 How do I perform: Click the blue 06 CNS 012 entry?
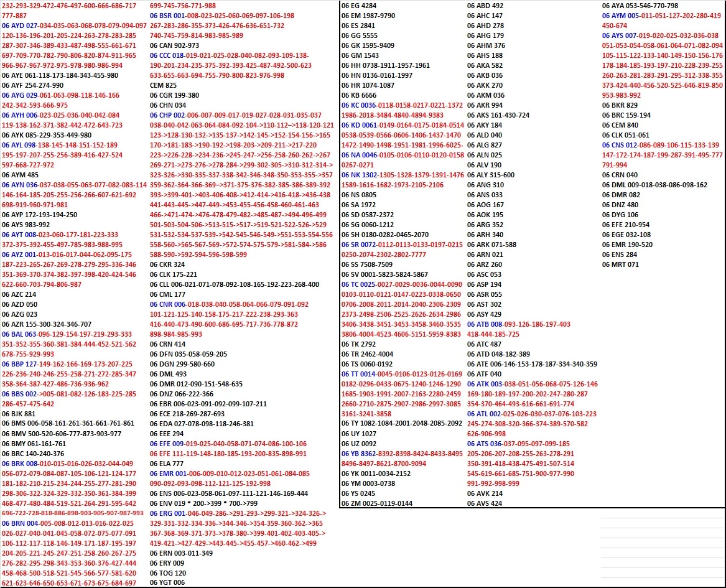pos(620,145)
